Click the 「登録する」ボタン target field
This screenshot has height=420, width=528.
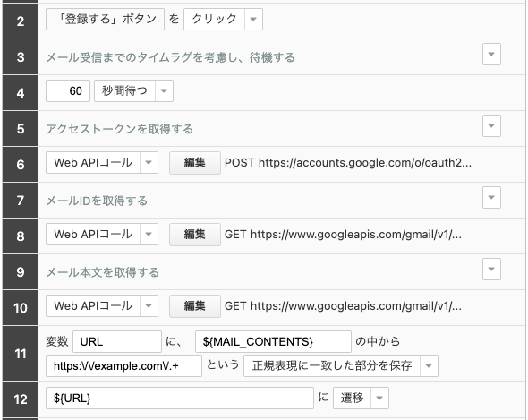pyautogui.click(x=105, y=19)
